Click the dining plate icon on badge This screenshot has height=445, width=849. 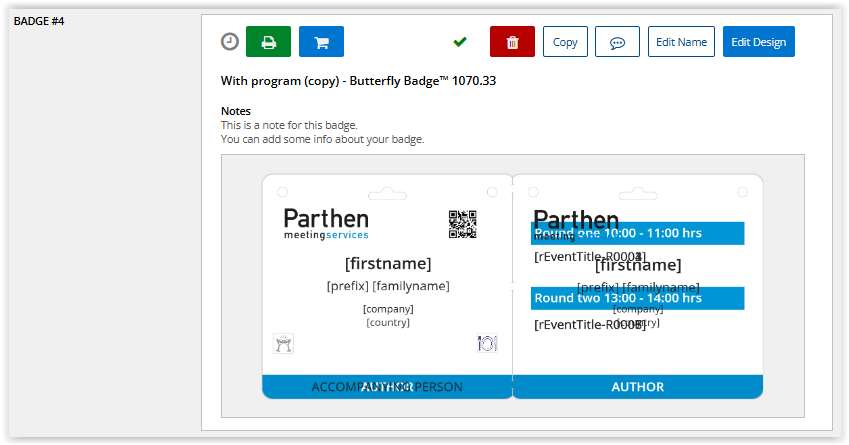[x=487, y=343]
